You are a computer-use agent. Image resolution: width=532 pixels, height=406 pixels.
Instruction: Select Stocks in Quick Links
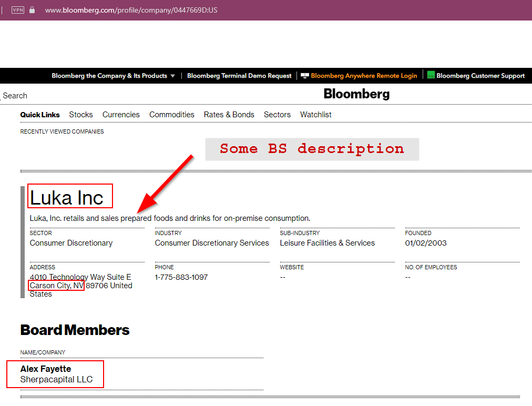[81, 115]
